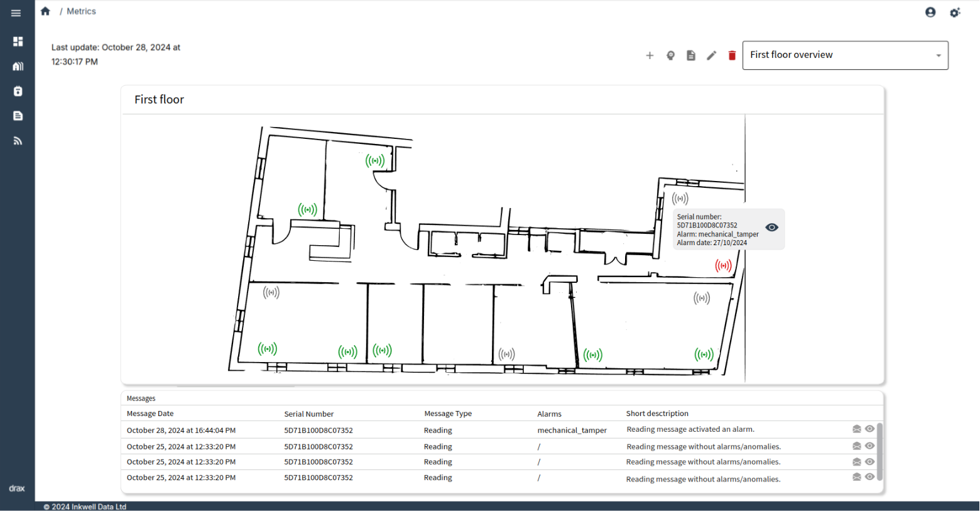980x511 pixels.
Task: Toggle the eye icon on the mechanical_tamper row
Action: pyautogui.click(x=869, y=429)
